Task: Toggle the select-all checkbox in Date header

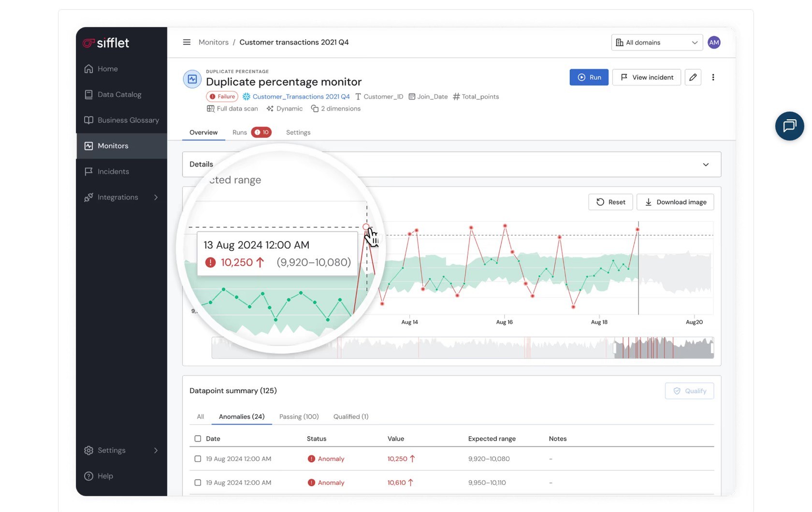Action: [x=198, y=439]
